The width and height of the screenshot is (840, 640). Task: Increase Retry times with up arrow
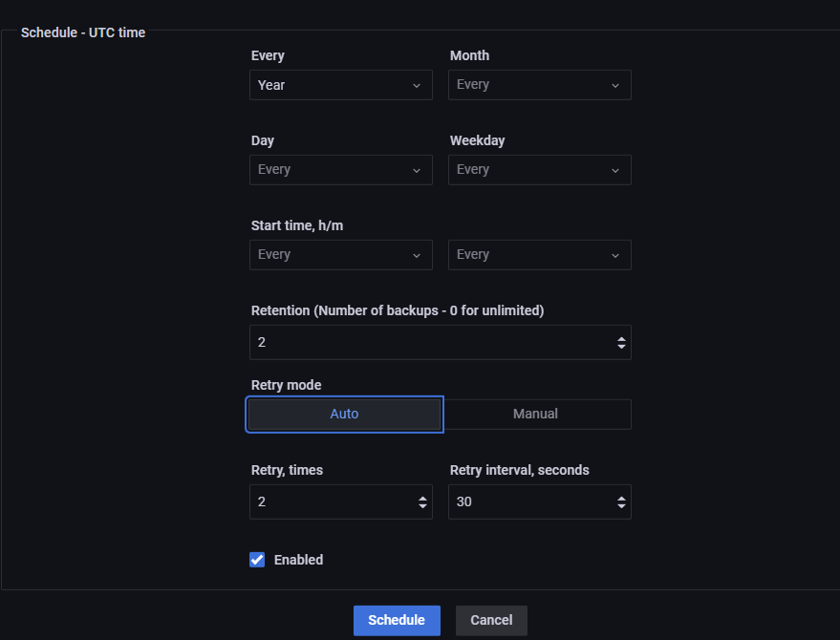(x=422, y=499)
